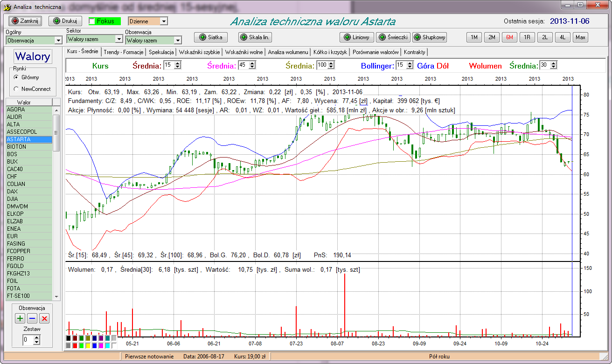Toggle the green Kurs label
The image size is (612, 364).
[100, 66]
